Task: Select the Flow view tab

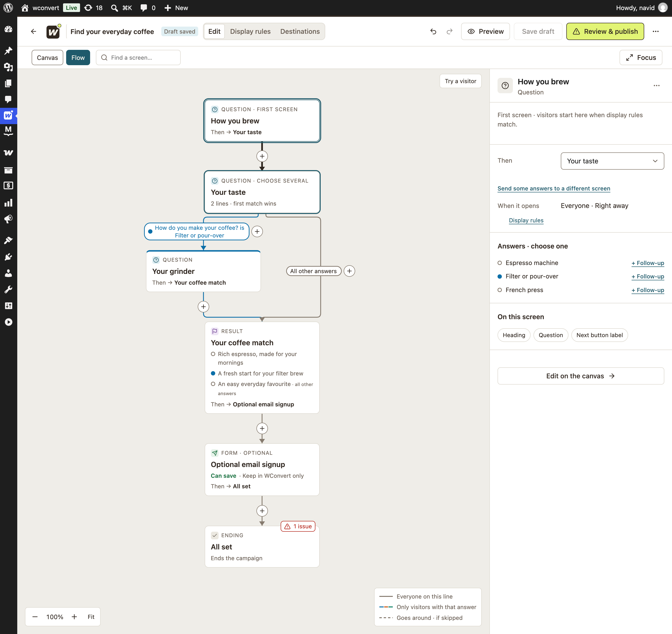Action: (x=78, y=58)
